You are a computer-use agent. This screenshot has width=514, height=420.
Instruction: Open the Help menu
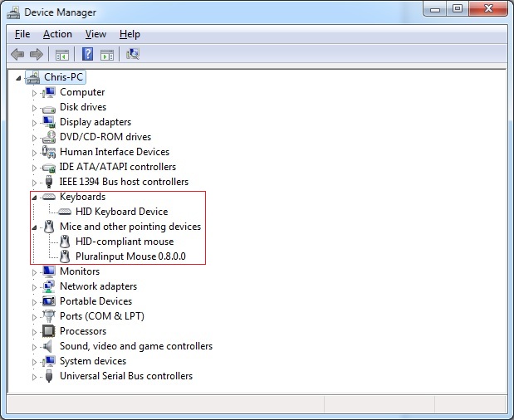click(x=130, y=34)
